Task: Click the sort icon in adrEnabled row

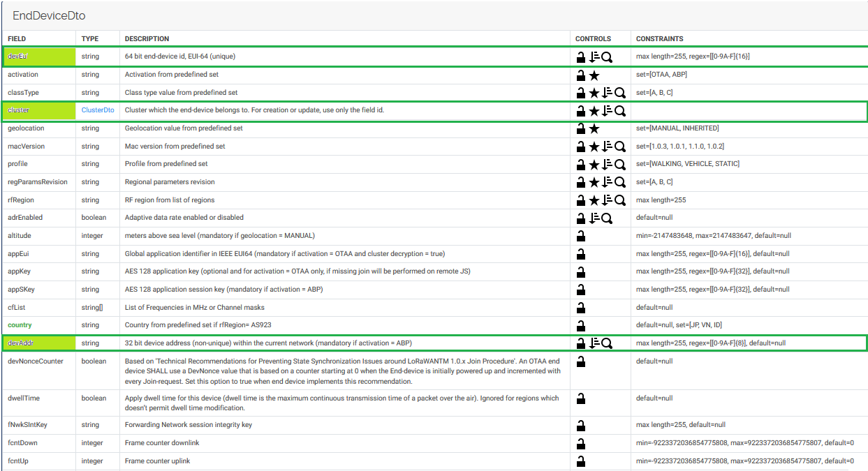Action: 594,218
